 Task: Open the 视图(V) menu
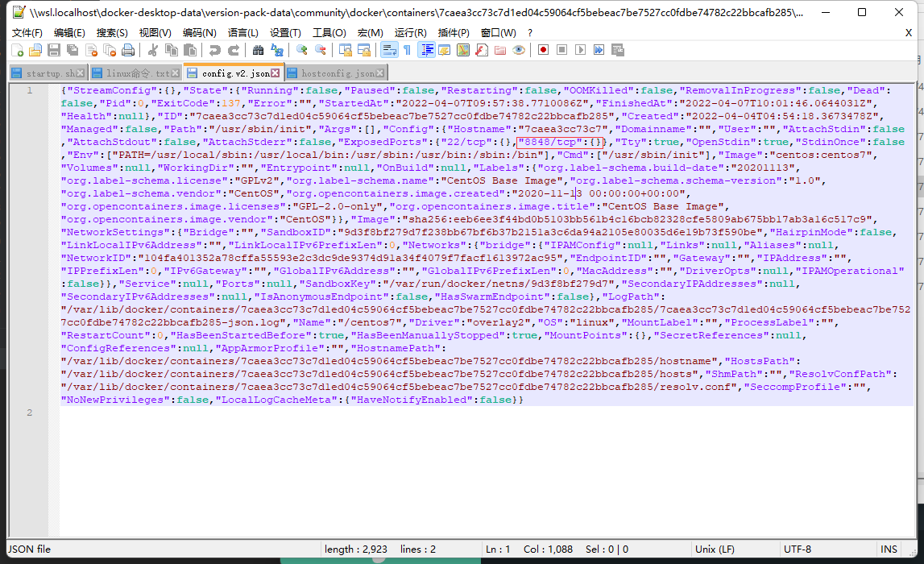click(155, 32)
